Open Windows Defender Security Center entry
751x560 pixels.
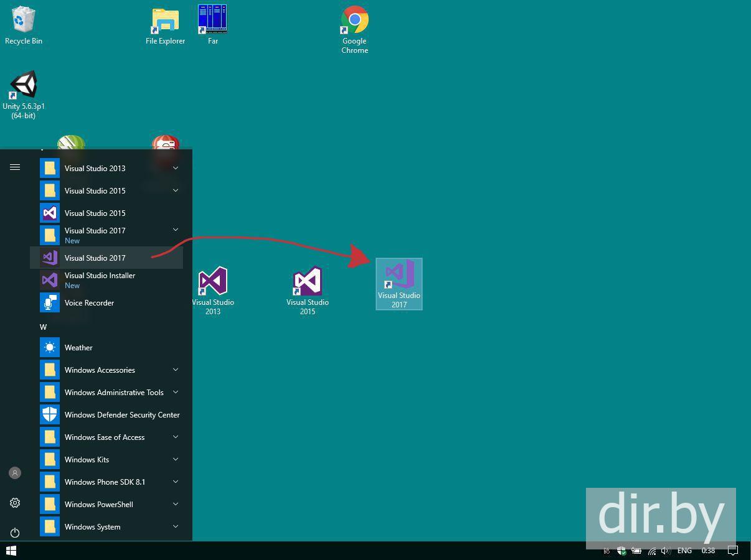point(106,414)
